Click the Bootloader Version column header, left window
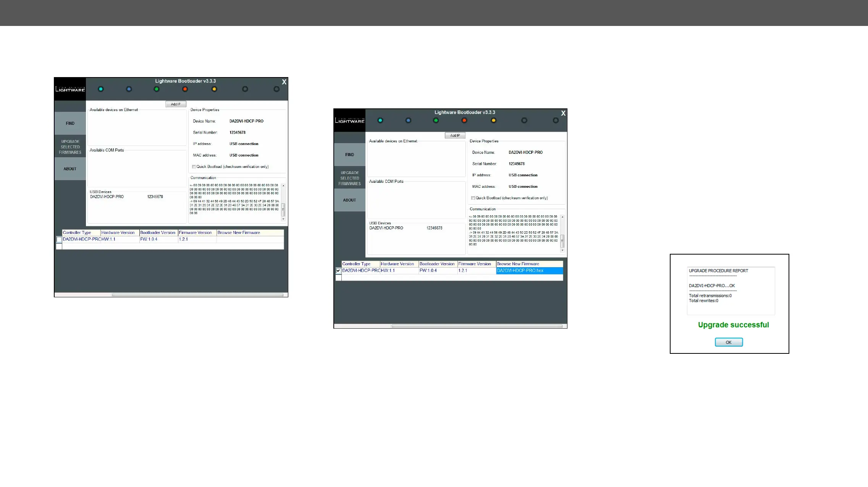The width and height of the screenshot is (868, 487). point(158,233)
